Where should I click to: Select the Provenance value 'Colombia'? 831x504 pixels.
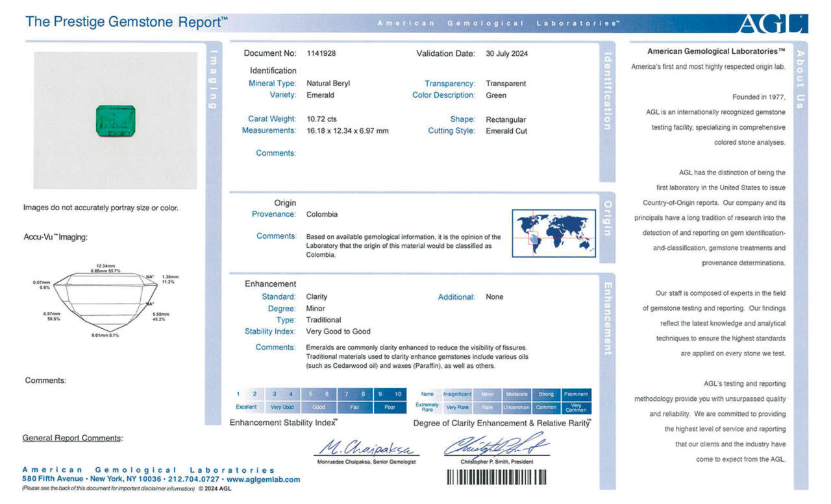tap(322, 214)
